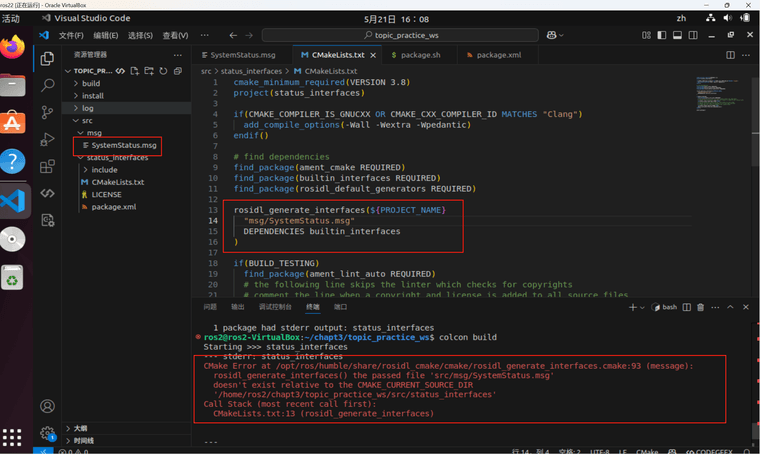Open the Copilot chat icon in title bar

tap(552, 35)
